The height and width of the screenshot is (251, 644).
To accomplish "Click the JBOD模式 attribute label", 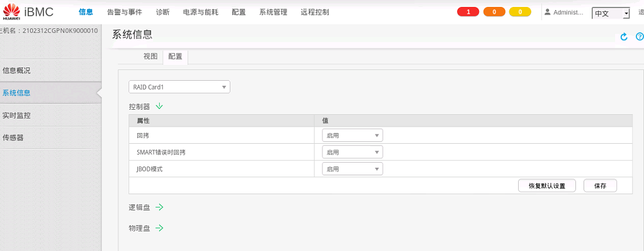I will [150, 169].
